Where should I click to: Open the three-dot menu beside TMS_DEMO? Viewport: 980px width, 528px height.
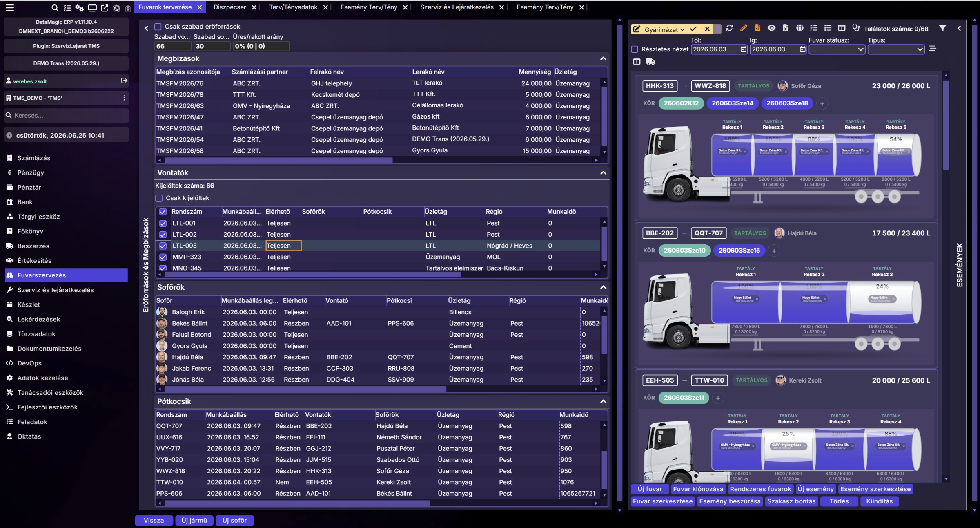coord(124,98)
